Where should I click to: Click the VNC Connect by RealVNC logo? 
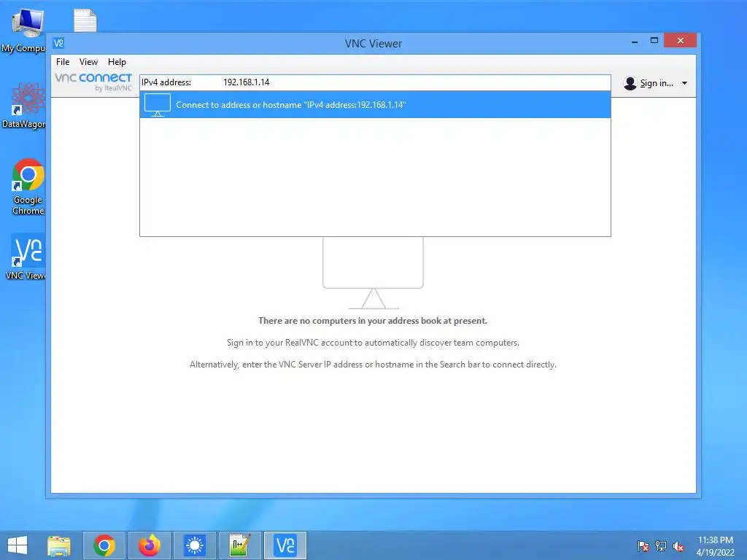click(x=93, y=82)
